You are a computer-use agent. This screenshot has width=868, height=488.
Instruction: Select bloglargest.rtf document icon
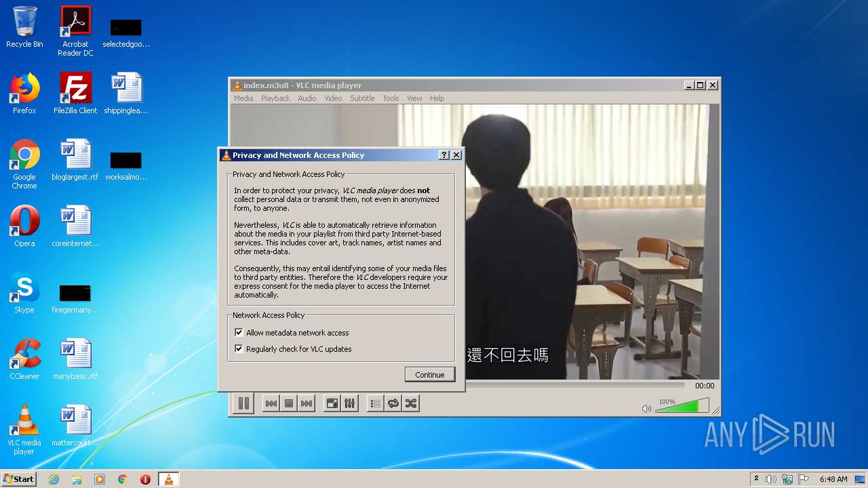coord(75,160)
